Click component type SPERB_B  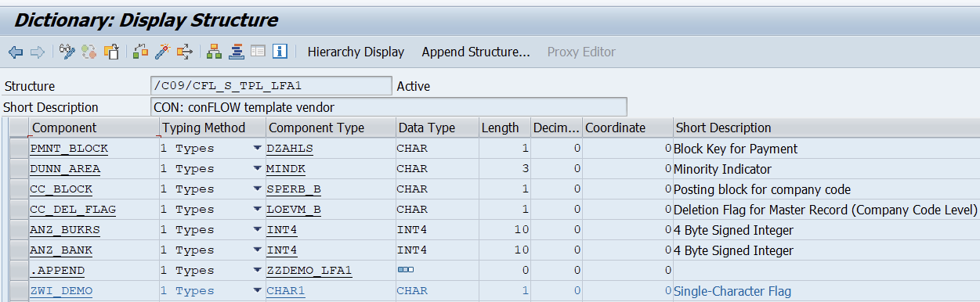tap(294, 189)
